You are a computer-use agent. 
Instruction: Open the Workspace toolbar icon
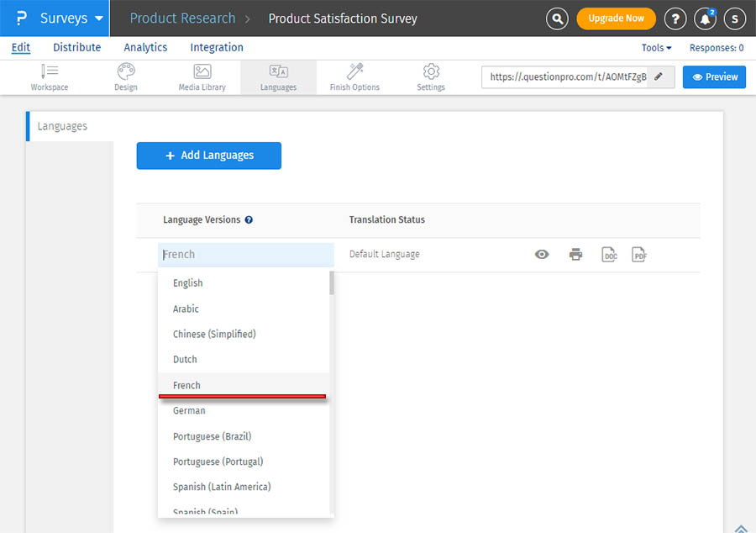tap(50, 77)
